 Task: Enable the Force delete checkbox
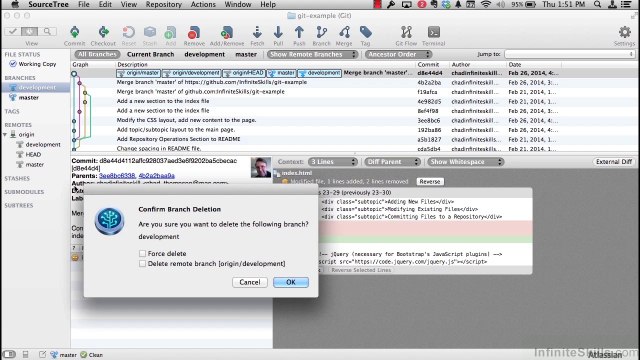point(142,253)
